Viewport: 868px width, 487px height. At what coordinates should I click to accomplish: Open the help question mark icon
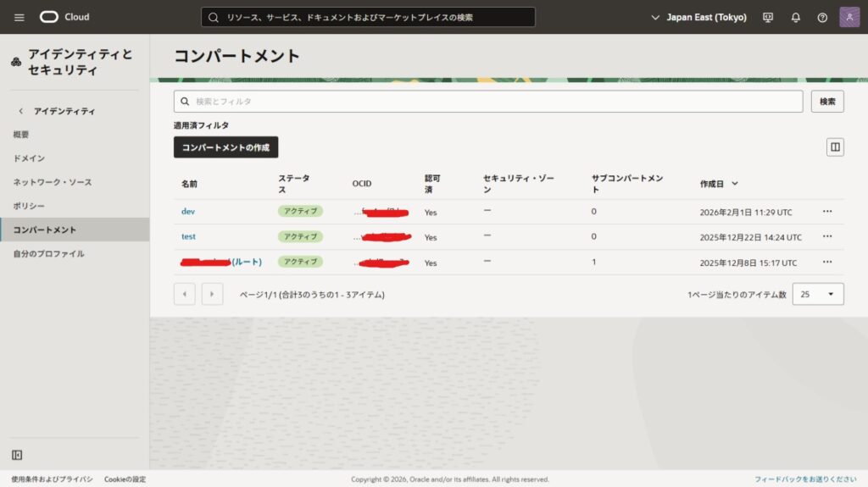pos(821,17)
